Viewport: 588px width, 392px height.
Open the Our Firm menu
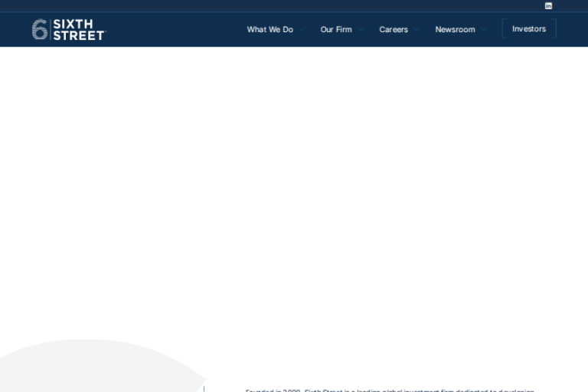pyautogui.click(x=336, y=29)
